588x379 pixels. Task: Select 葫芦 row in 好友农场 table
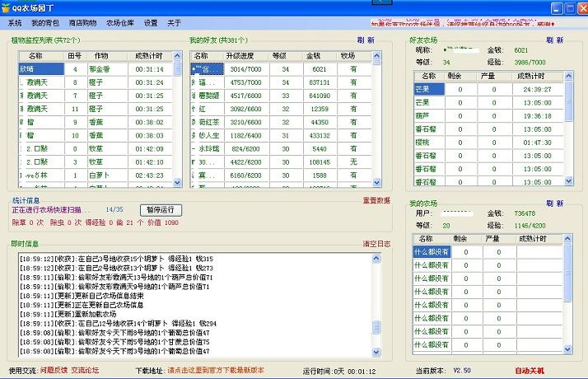tap(489, 116)
